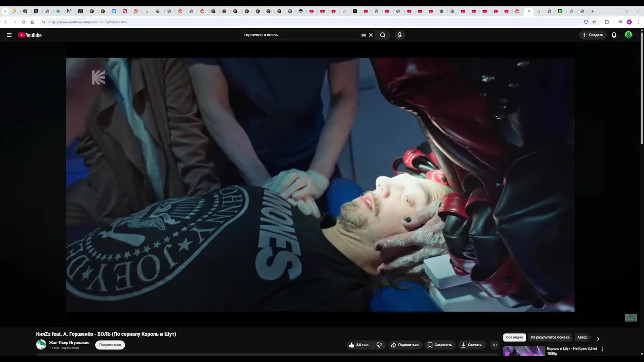The height and width of the screenshot is (362, 644).
Task: Reload the current page
Action: 23,22
